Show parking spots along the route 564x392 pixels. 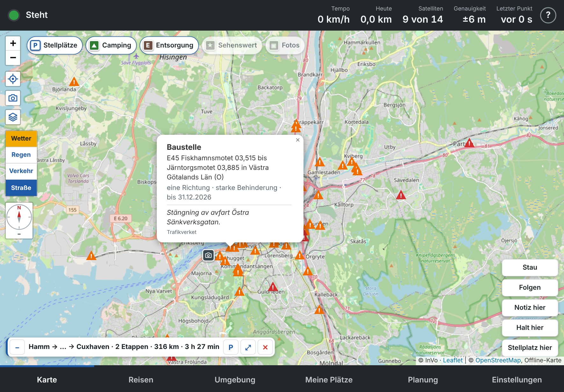click(x=231, y=347)
